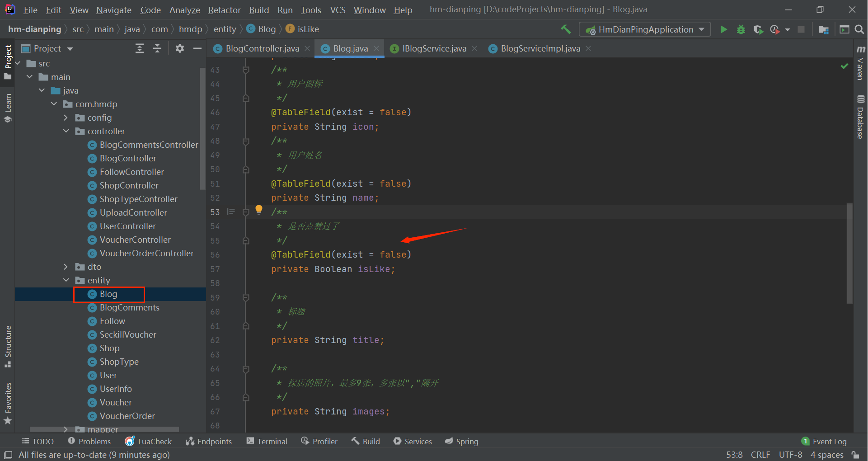Close the IBlogService.java tab
Screen dimensions: 868x461
click(x=474, y=48)
